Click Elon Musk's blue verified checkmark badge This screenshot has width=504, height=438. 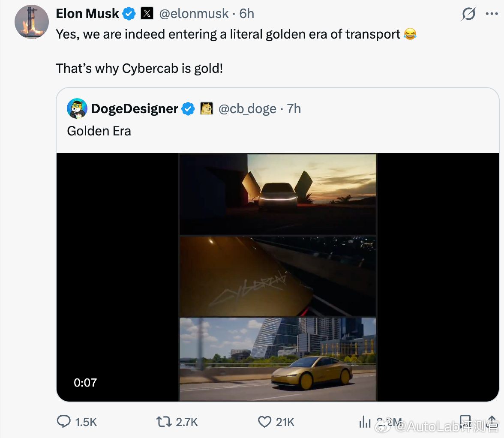click(129, 14)
